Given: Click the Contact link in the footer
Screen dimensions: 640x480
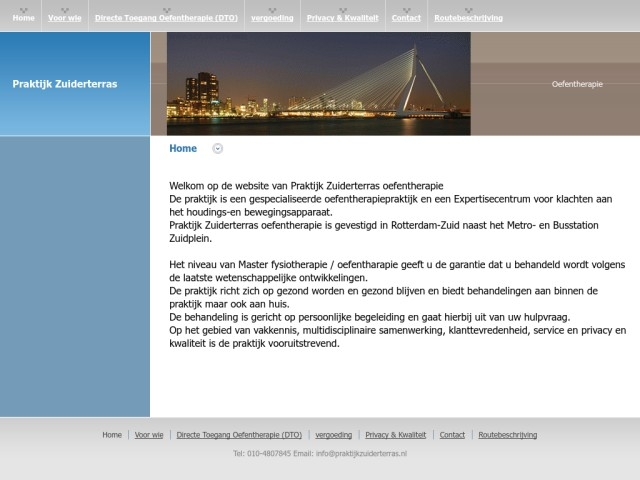Looking at the screenshot, I should tap(452, 435).
